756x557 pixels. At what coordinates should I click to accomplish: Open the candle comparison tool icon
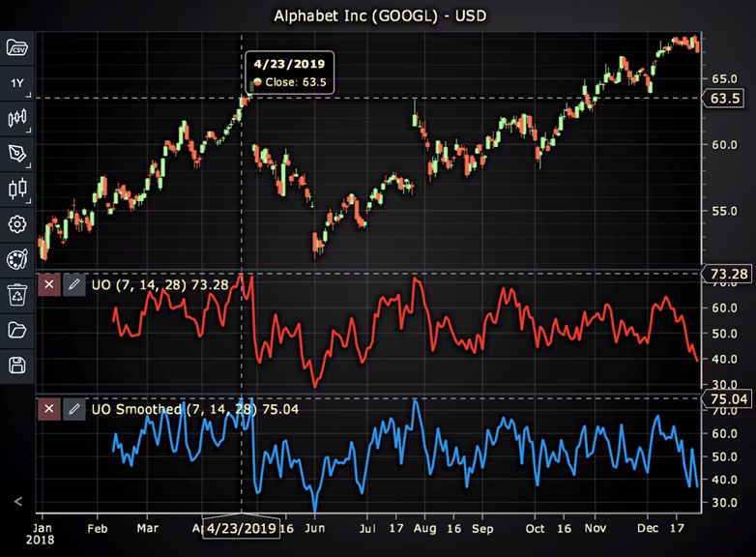click(x=17, y=189)
